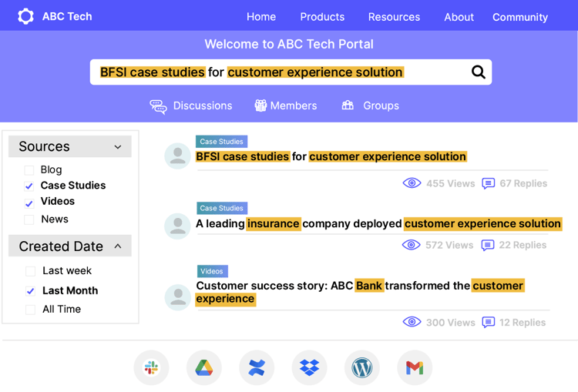Check the All Time date checkbox
This screenshot has width=578, height=392.
tap(30, 310)
